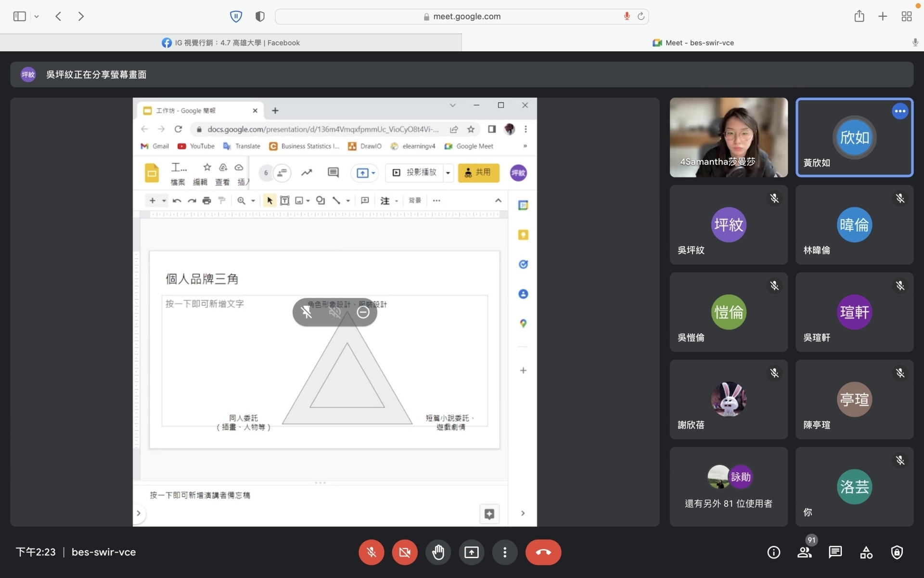Screen dimensions: 924x578
Task: Unmute the microphone in Meet controls
Action: [371, 552]
